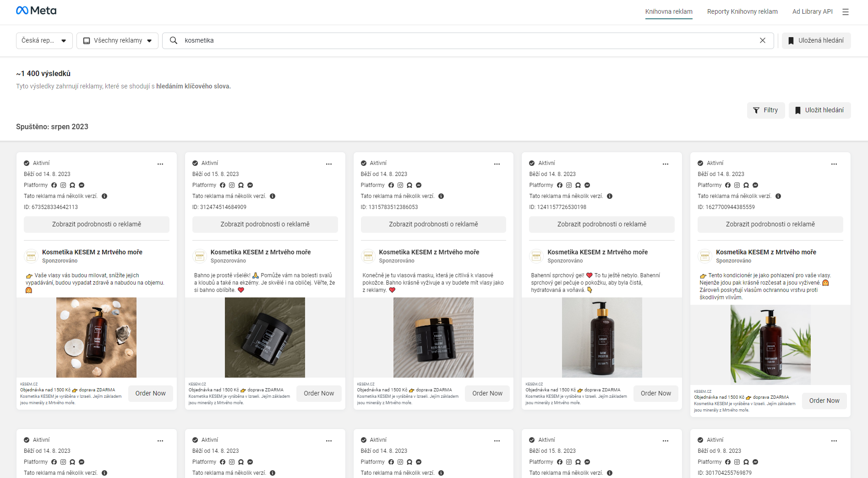Open the country dropdown Česká rep...

pos(44,40)
